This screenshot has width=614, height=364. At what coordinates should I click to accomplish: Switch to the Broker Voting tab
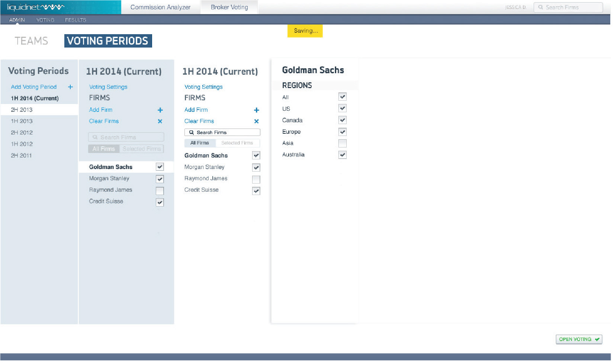coord(230,7)
